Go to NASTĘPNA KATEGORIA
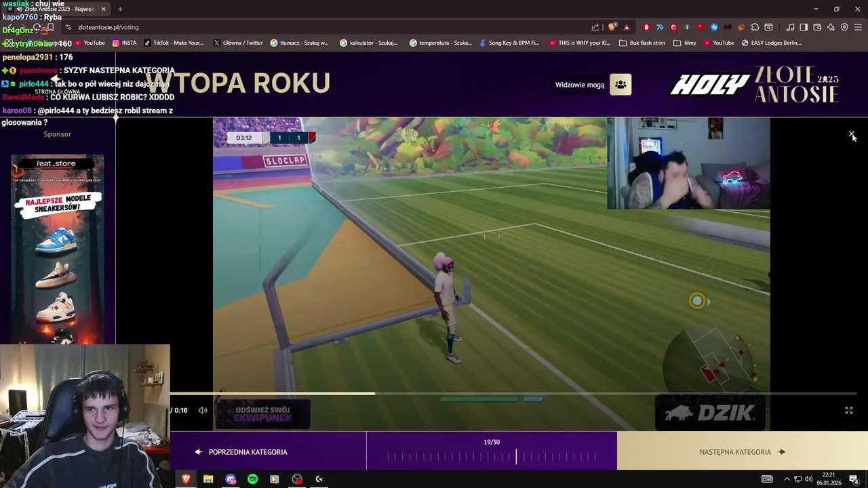This screenshot has height=488, width=868. coord(743,452)
